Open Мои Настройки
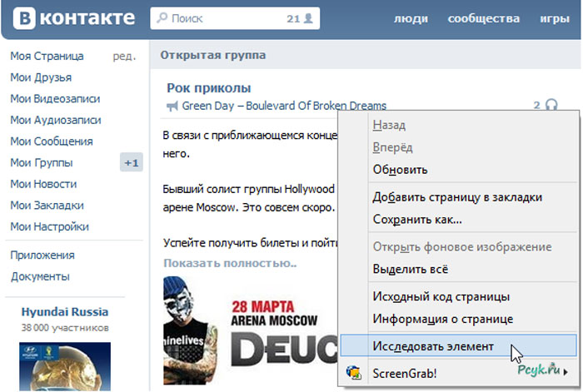This screenshot has height=392, width=583. [x=49, y=226]
